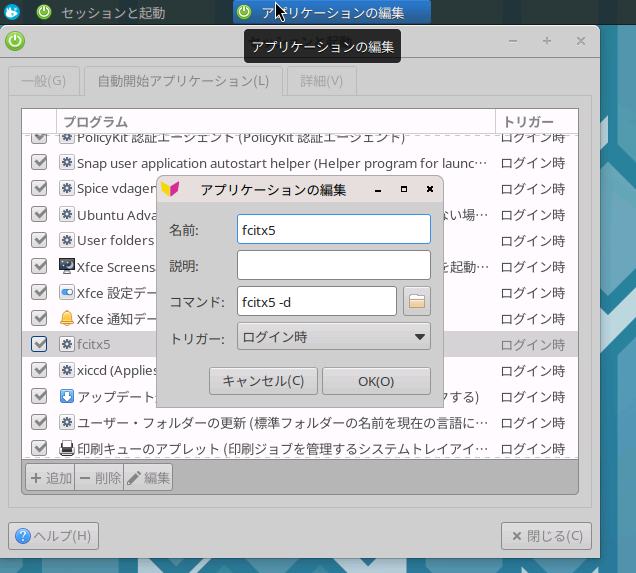Open the トリガー dropdown showing ログイン時
This screenshot has width=636, height=573.
click(x=334, y=337)
